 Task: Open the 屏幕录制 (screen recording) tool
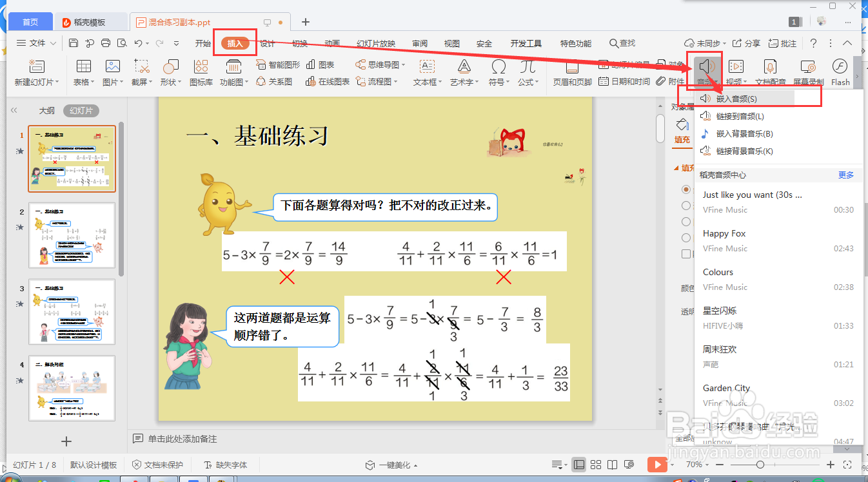click(x=807, y=71)
